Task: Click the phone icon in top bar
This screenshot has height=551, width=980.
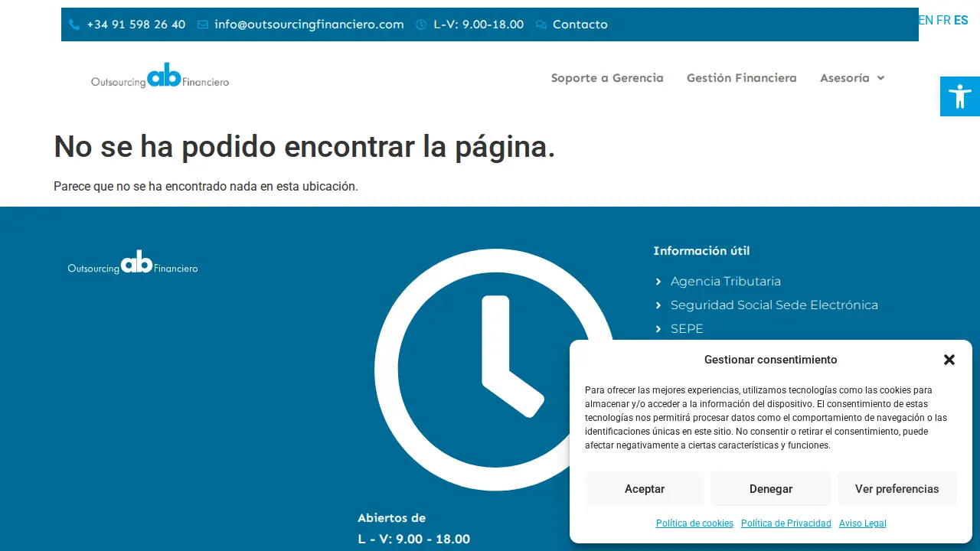Action: pos(74,24)
